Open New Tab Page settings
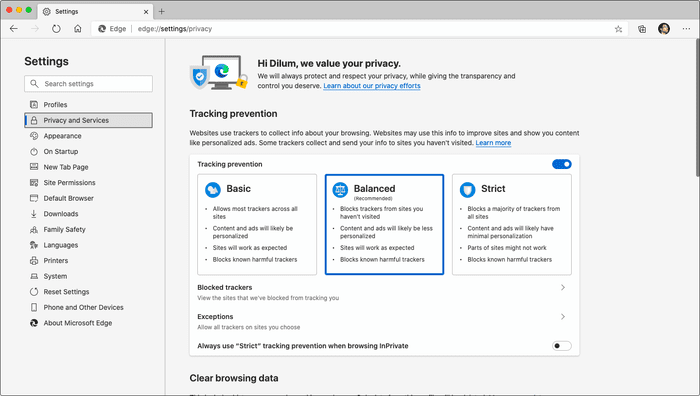 pyautogui.click(x=88, y=167)
